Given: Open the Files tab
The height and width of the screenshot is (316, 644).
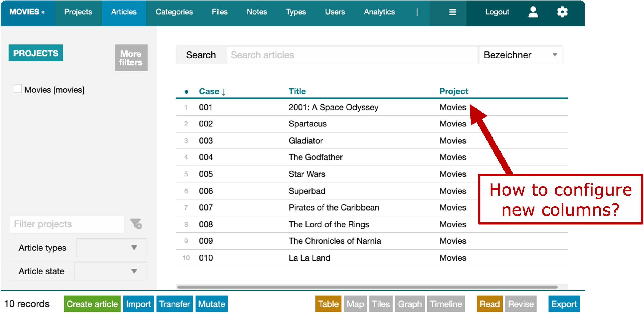Looking at the screenshot, I should coord(220,12).
